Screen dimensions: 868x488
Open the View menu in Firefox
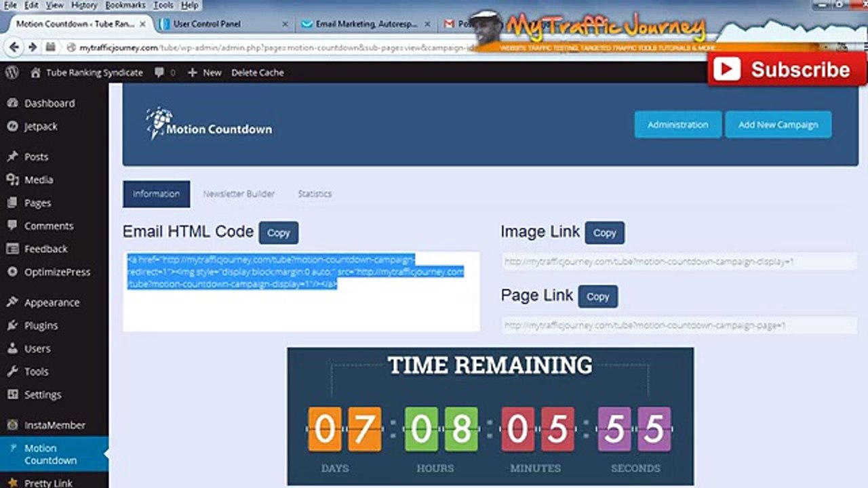(x=55, y=5)
